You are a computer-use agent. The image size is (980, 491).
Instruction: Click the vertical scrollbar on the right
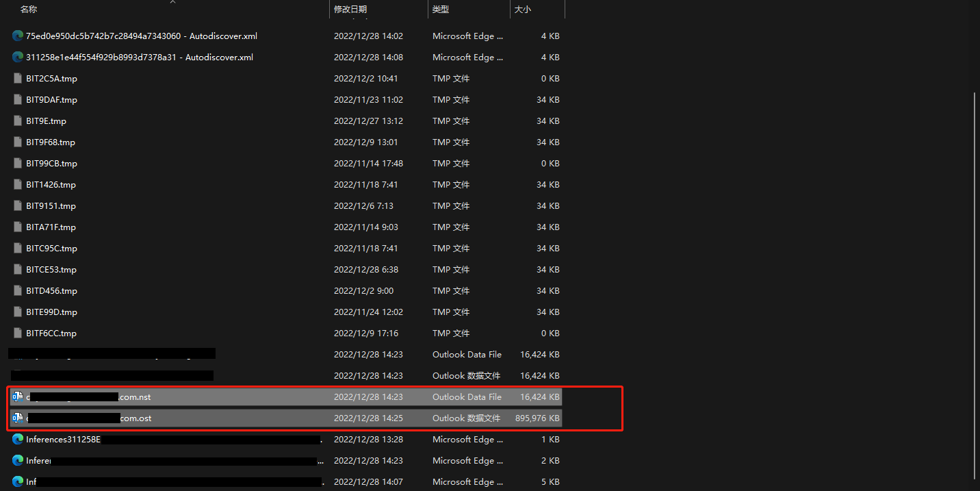tap(975, 274)
